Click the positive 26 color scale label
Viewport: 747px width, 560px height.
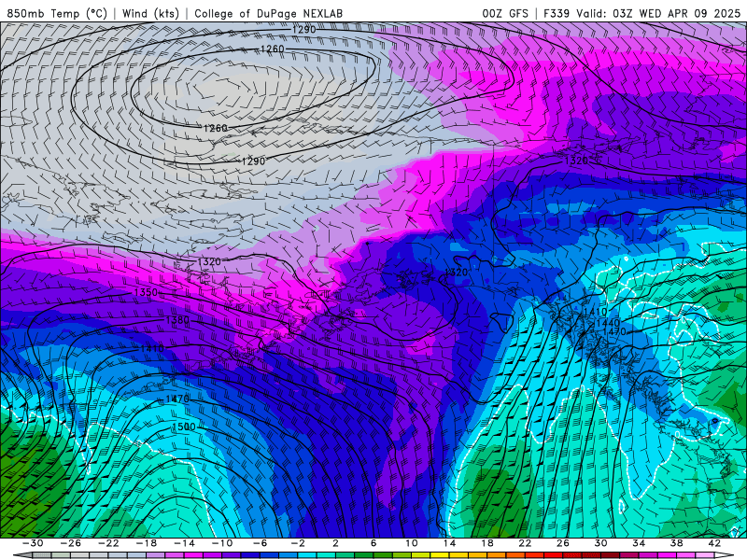pos(563,543)
